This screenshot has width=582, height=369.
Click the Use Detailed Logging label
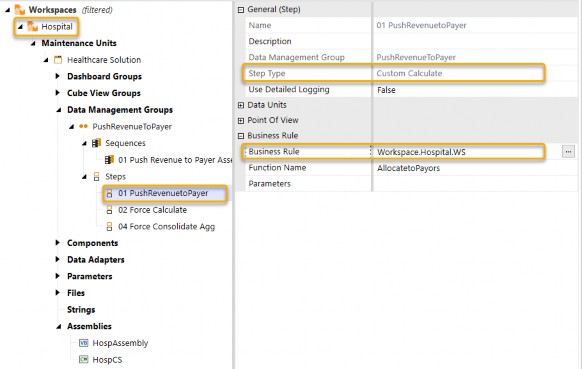pyautogui.click(x=289, y=89)
